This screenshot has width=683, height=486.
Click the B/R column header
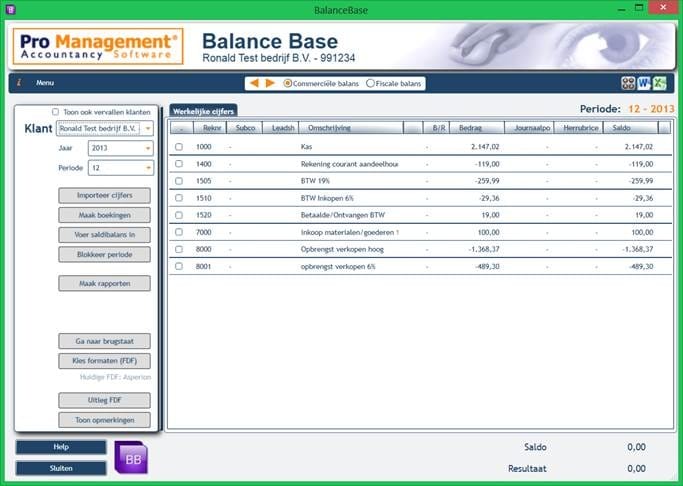coord(436,128)
